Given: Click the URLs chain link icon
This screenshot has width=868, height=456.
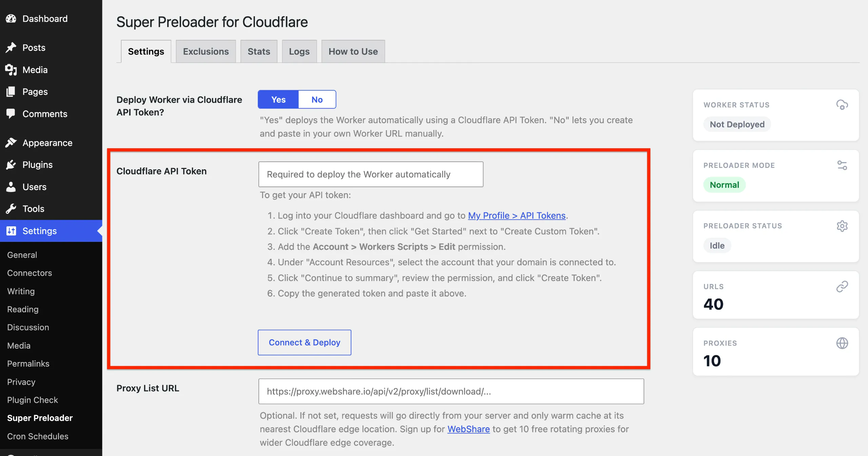Looking at the screenshot, I should click(842, 286).
